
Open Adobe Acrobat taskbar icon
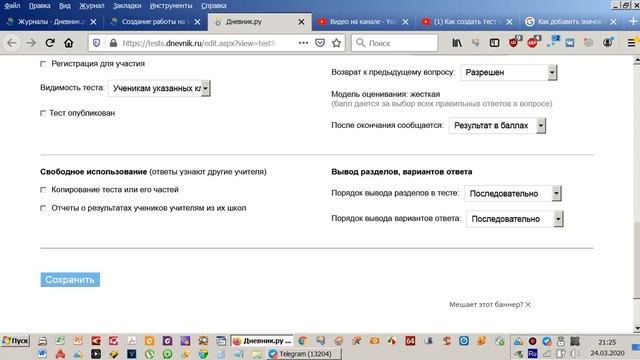131,341
